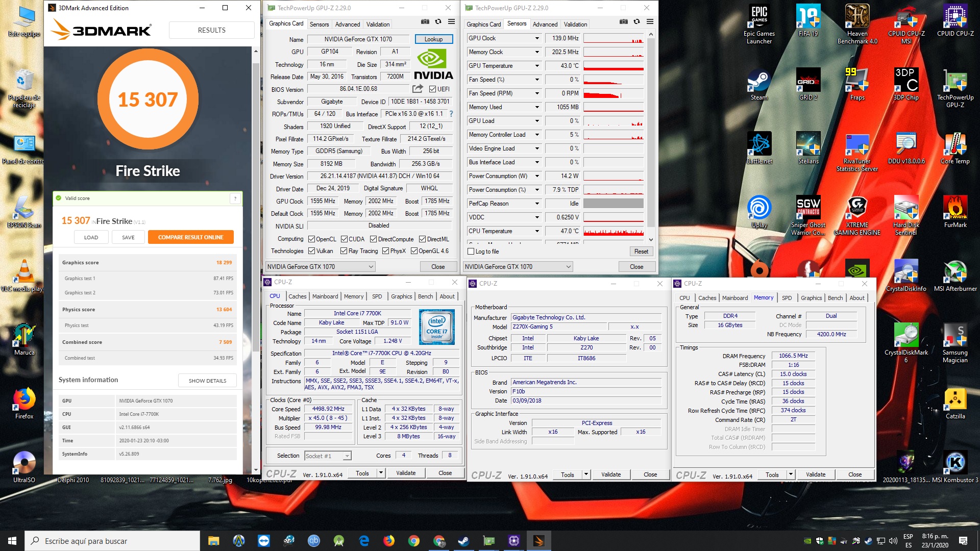Switch to Validation tab in GPU-Z Sensors window

click(x=575, y=24)
